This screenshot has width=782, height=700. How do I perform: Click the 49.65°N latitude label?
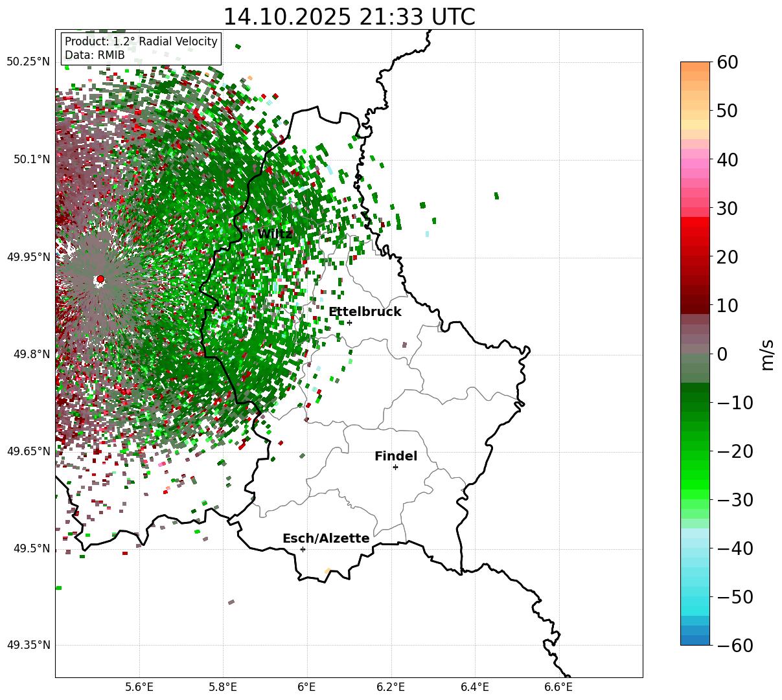coord(29,451)
